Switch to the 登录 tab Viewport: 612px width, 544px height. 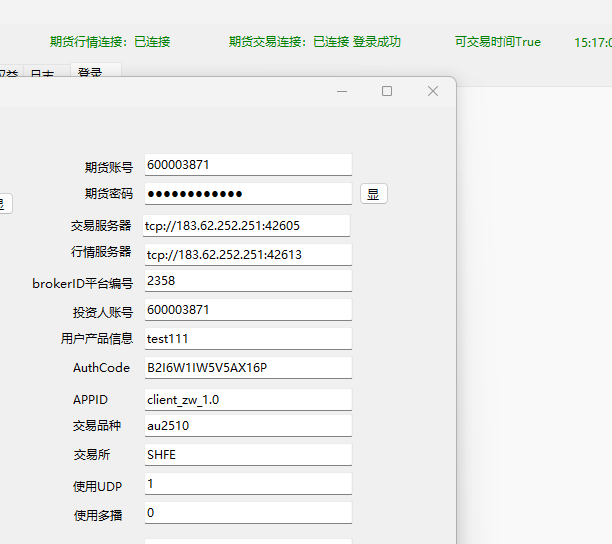pyautogui.click(x=94, y=72)
